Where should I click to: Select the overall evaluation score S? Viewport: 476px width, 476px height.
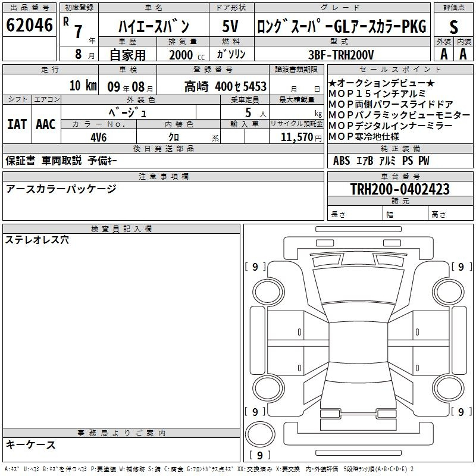click(453, 27)
